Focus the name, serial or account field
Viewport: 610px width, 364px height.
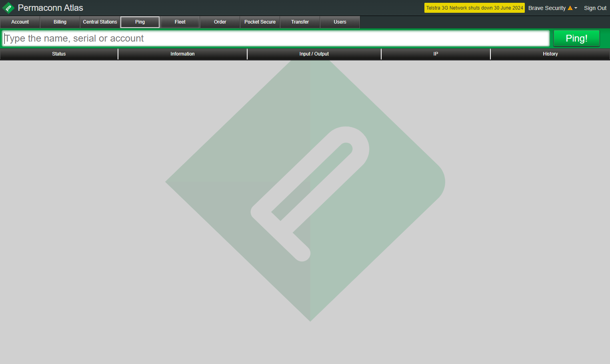(x=276, y=38)
